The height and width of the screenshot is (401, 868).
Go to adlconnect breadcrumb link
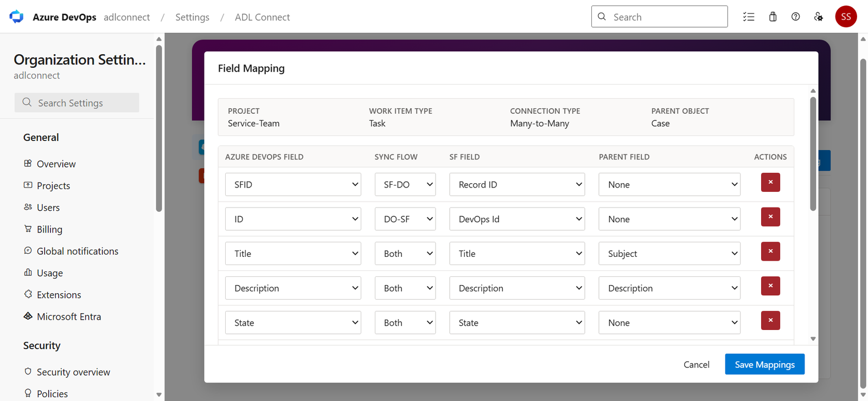click(x=127, y=17)
